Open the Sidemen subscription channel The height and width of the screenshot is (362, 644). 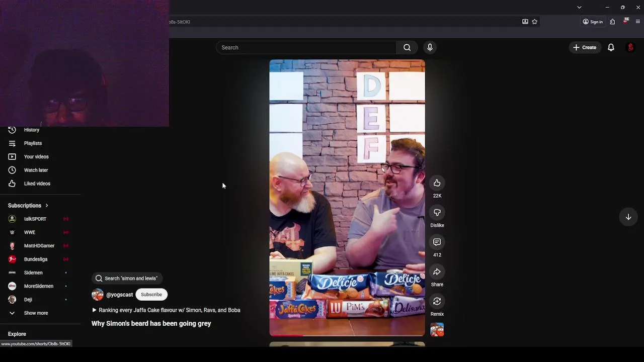tap(33, 273)
